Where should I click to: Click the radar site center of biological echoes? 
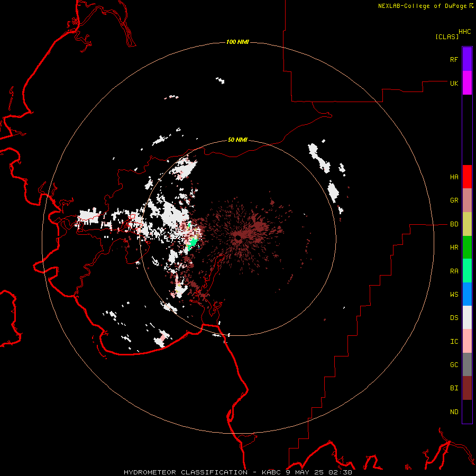[237, 239]
